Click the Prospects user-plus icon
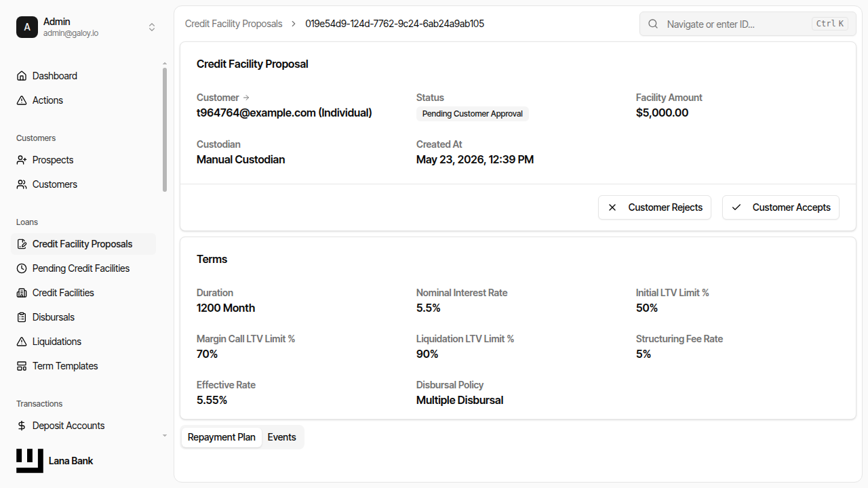 pyautogui.click(x=22, y=160)
